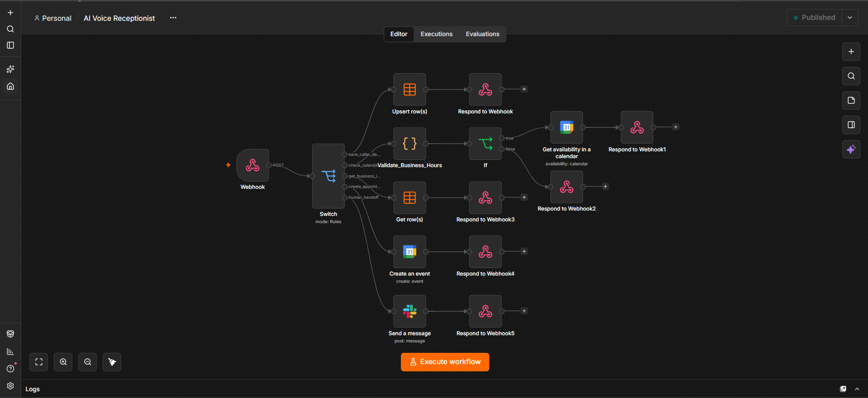Open settings gear in sidebar

[x=10, y=386]
